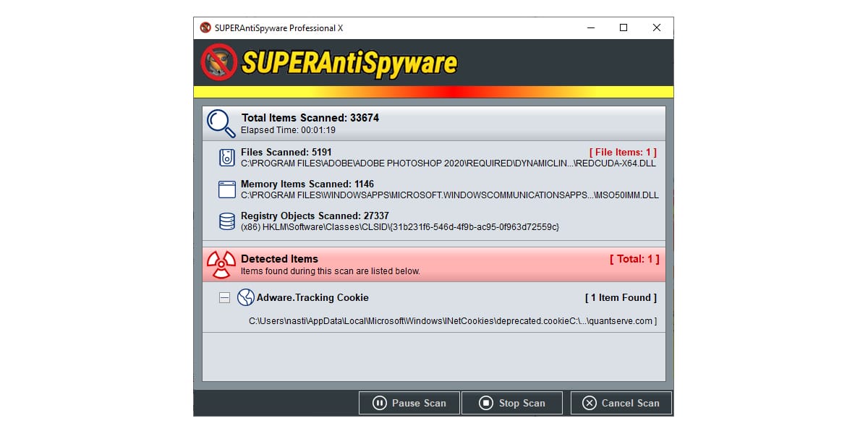Viewport: 868px width, 434px height.
Task: Click 'Items found during this scan' description
Action: click(x=331, y=272)
